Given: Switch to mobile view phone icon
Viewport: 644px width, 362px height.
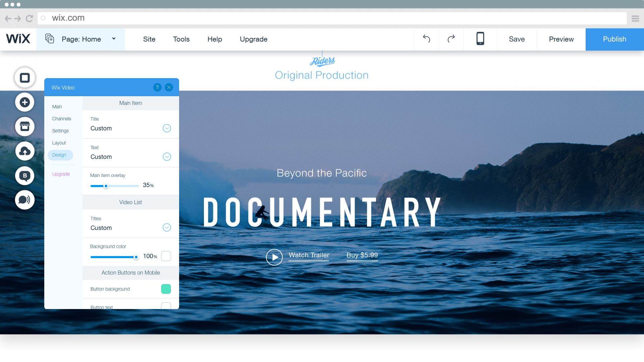Looking at the screenshot, I should [480, 39].
